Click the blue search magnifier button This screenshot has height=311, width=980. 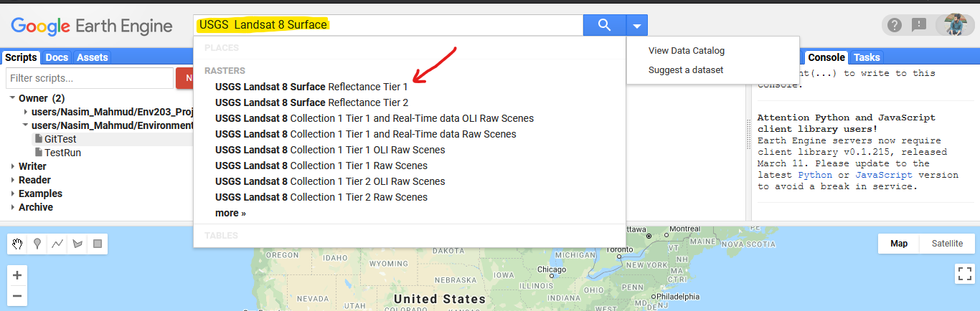tap(604, 26)
